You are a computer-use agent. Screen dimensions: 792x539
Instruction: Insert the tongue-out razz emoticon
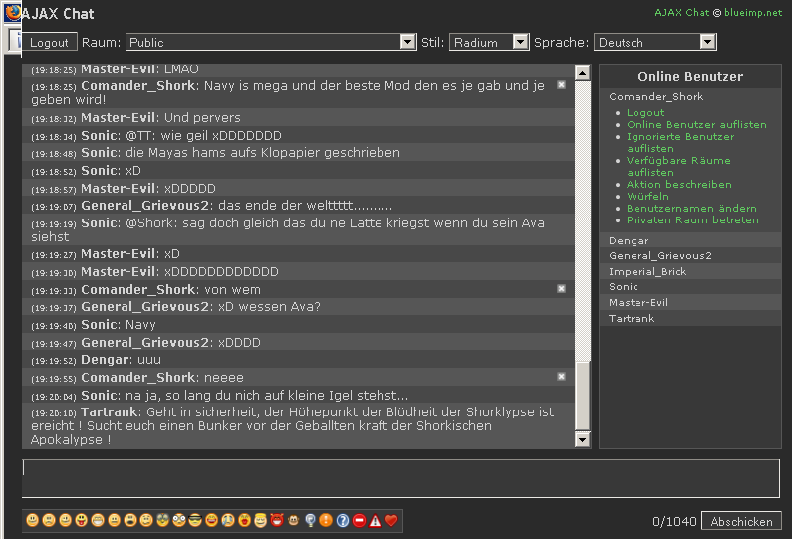coord(81,520)
